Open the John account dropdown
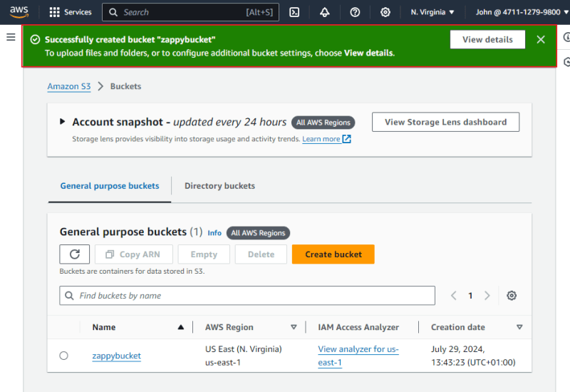Viewport: 570px width, 392px height. point(522,12)
